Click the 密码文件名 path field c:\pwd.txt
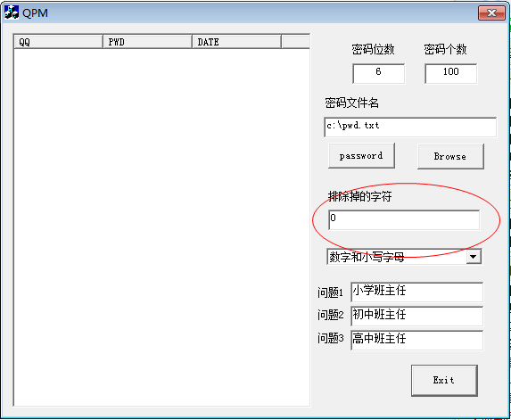 click(x=410, y=127)
